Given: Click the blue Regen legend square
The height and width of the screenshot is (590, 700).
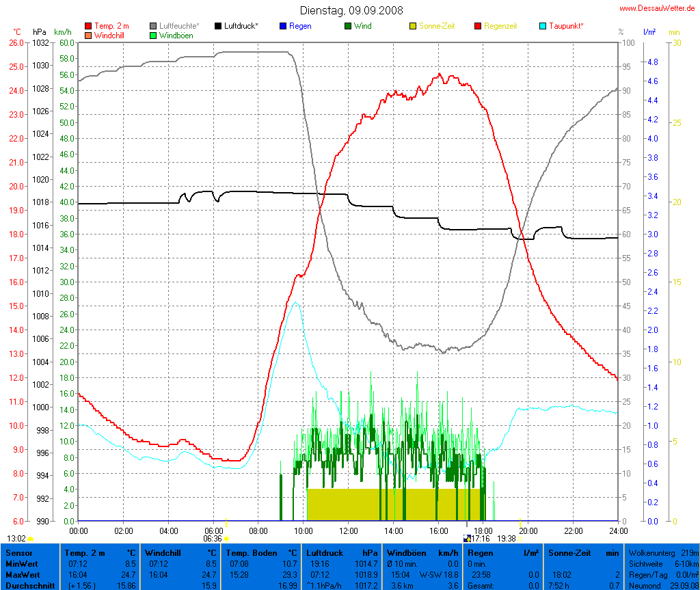Looking at the screenshot, I should pyautogui.click(x=283, y=26).
